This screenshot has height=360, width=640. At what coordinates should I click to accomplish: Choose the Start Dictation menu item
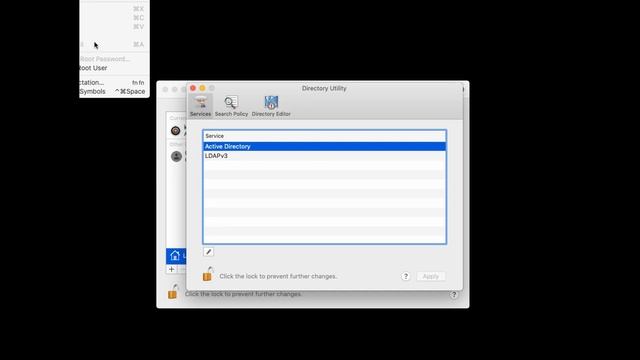[114, 82]
